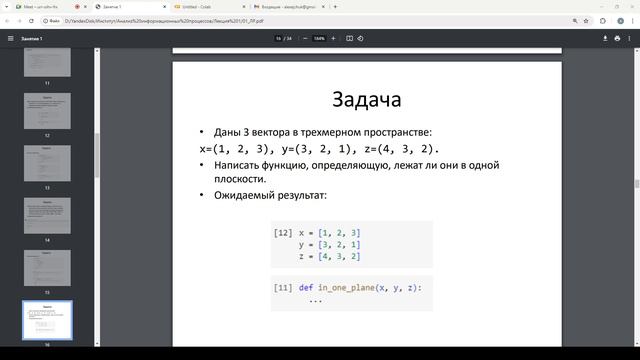Screen dimensions: 640x360
Task: Open the Chrome three-dot menu
Action: pyautogui.click(x=633, y=21)
